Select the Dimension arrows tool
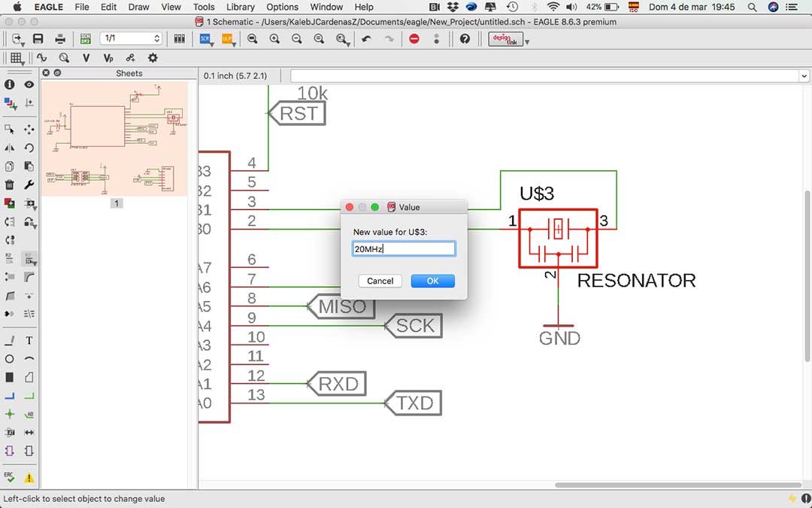 click(29, 432)
